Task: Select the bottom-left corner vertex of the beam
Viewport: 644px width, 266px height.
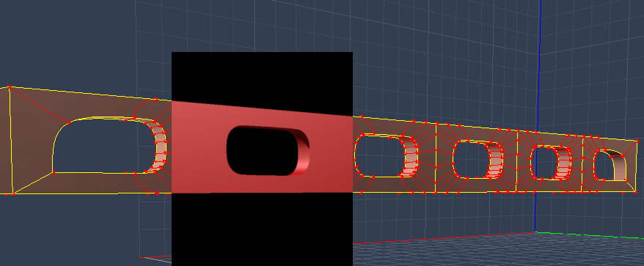Action: 12,193
